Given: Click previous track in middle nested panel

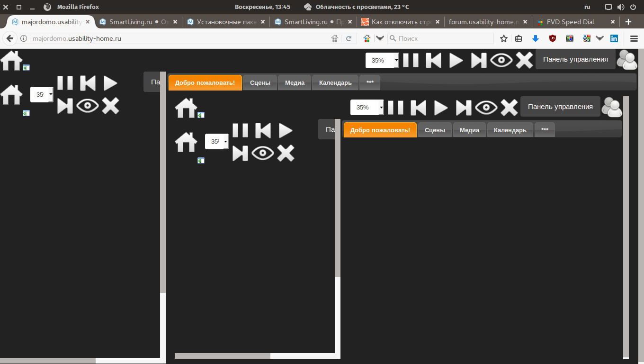Looking at the screenshot, I should [263, 130].
